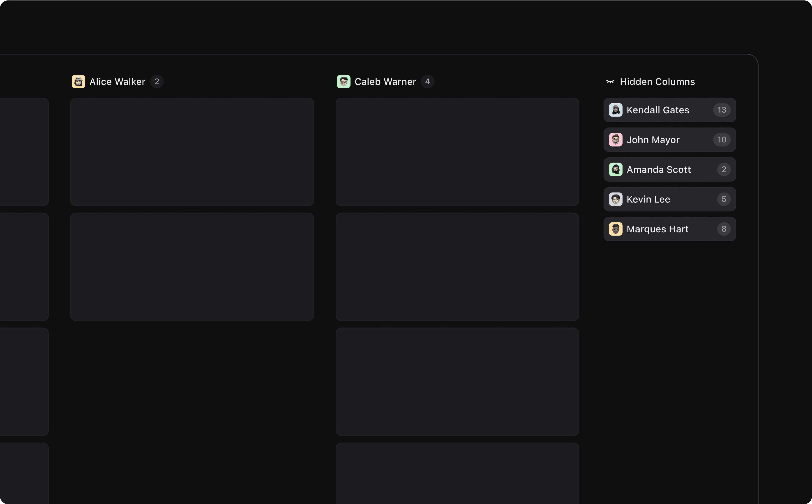Click Kevin Lee's avatar icon
This screenshot has width=812, height=504.
click(x=616, y=199)
